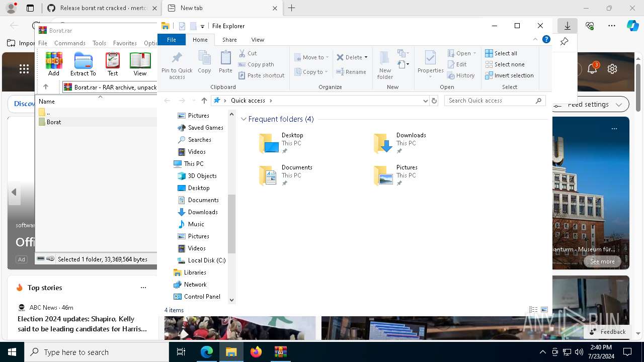Click the History command

click(x=461, y=75)
